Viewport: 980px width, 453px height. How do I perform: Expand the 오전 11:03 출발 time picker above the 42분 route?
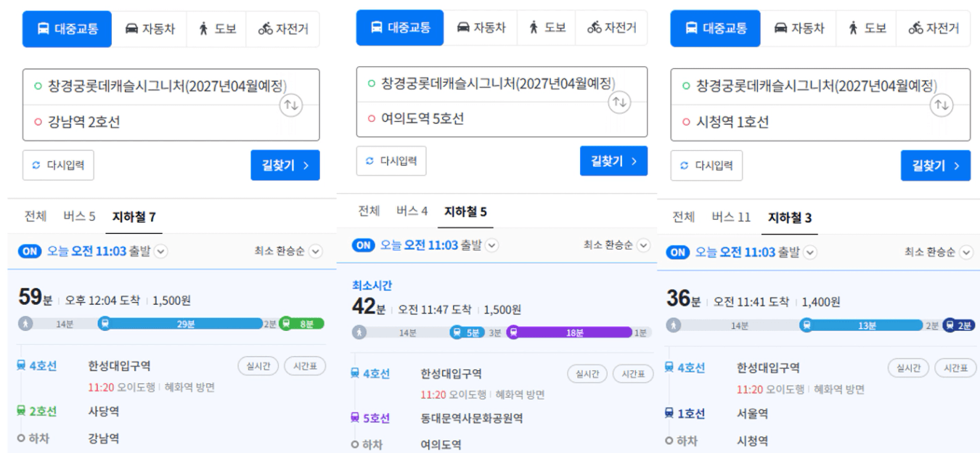(x=492, y=245)
